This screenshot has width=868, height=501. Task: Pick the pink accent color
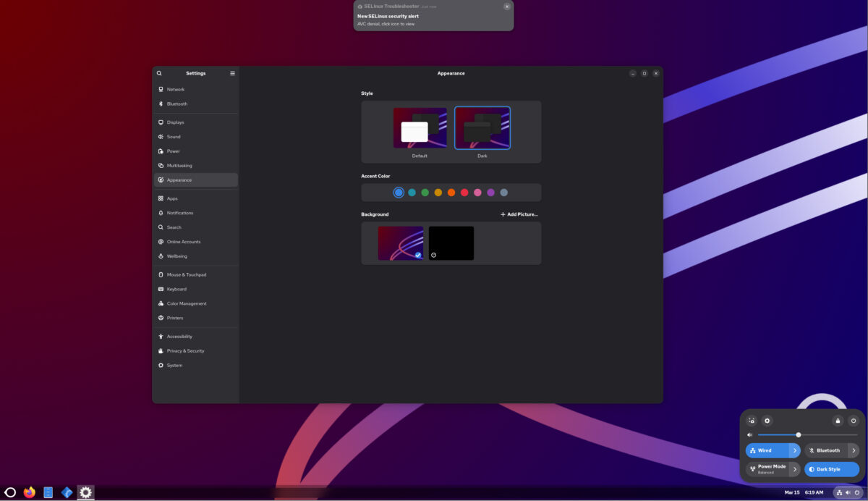(477, 192)
